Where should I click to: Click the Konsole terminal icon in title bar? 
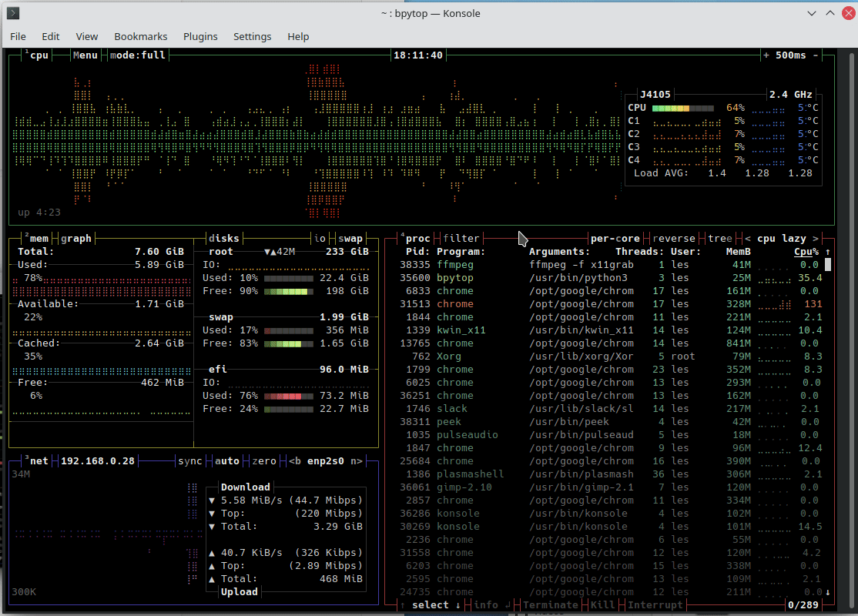[x=13, y=13]
